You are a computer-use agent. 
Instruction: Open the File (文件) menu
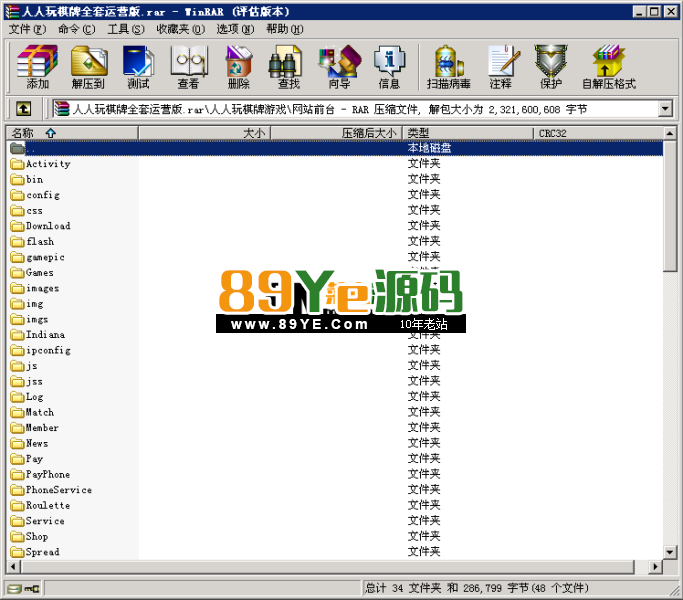(x=27, y=29)
